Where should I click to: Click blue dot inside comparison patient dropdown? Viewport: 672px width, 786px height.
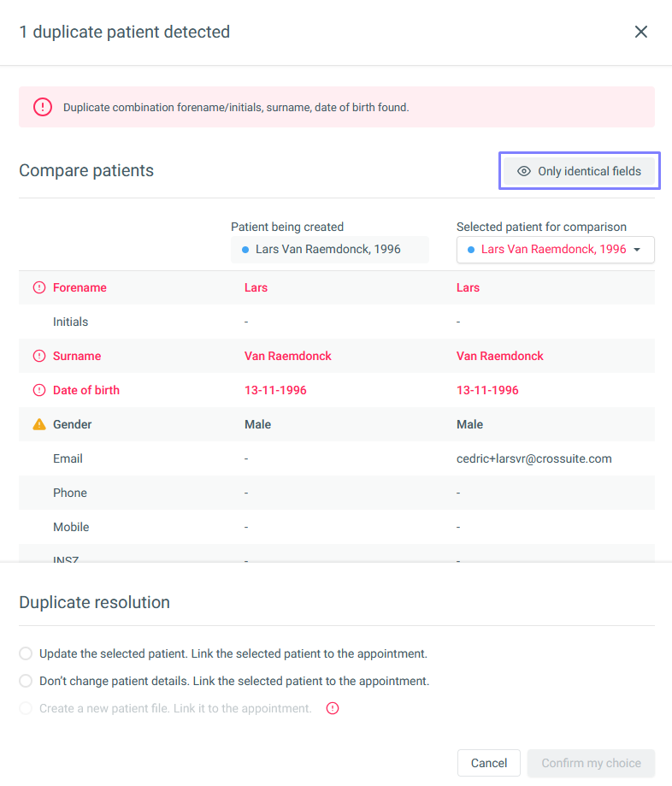pyautogui.click(x=471, y=250)
